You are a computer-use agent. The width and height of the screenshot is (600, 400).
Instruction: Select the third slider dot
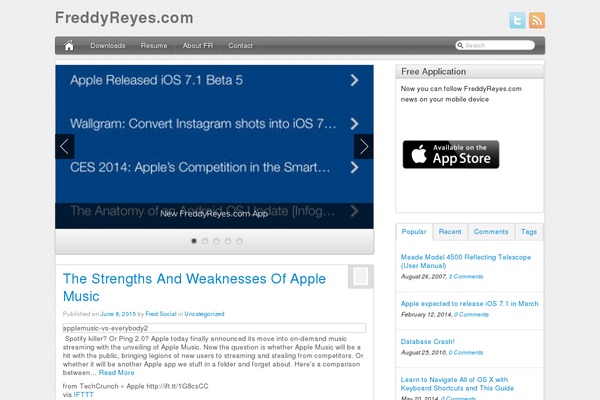(217, 241)
